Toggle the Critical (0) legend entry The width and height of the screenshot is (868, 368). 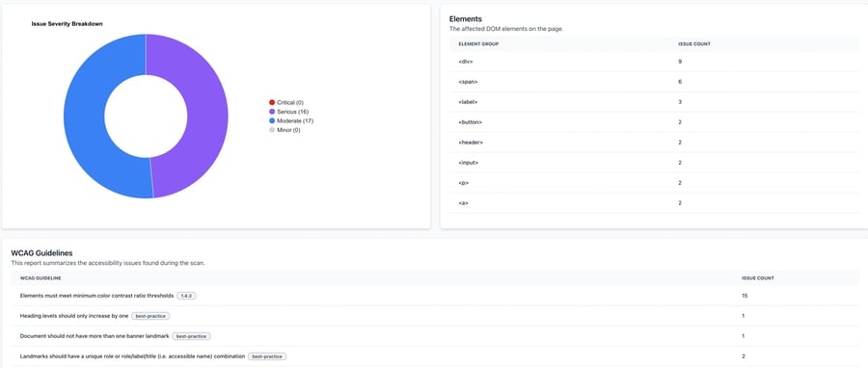tap(285, 103)
